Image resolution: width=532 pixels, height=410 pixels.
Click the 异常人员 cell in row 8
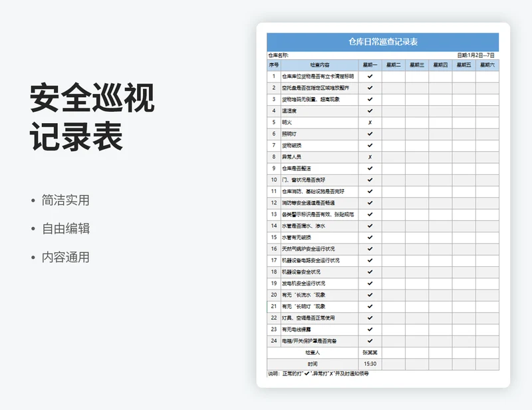pos(320,157)
